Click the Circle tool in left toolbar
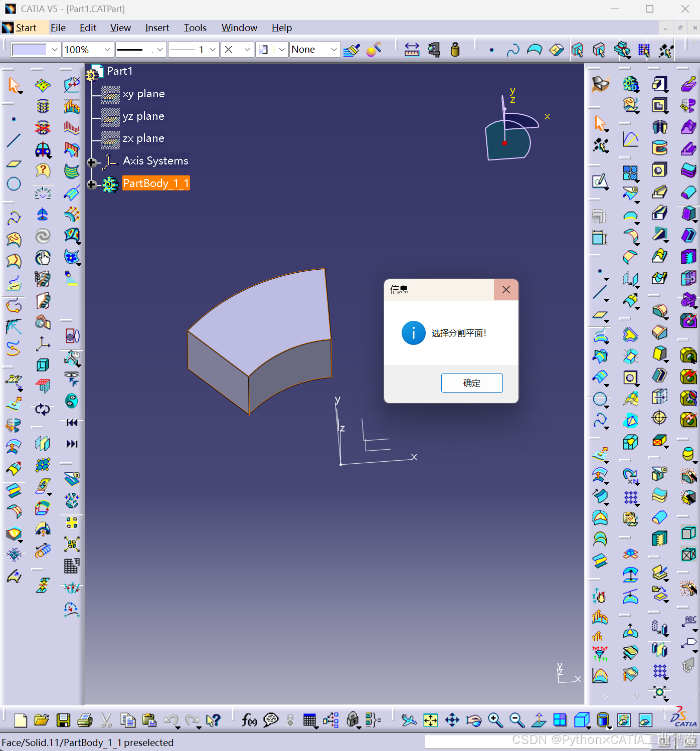700x751 pixels. 14,184
